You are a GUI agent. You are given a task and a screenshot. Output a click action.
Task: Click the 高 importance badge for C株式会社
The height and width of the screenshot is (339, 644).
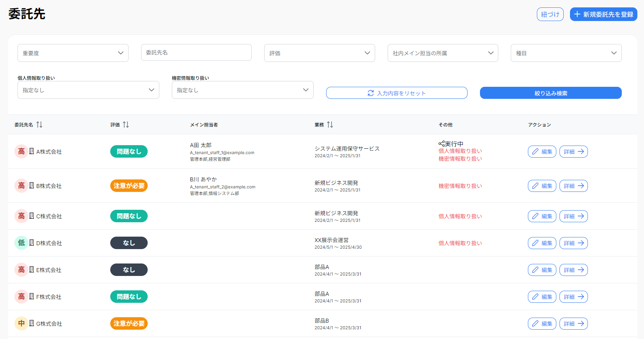tap(21, 216)
